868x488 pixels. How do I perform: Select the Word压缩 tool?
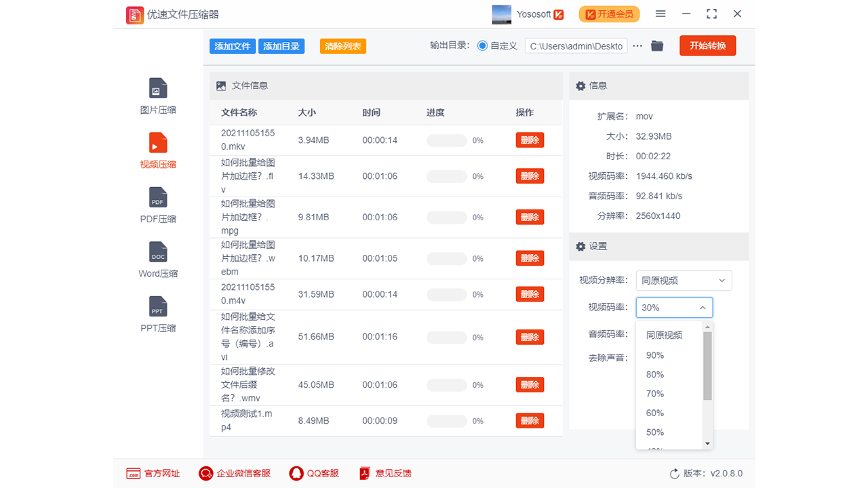click(157, 260)
